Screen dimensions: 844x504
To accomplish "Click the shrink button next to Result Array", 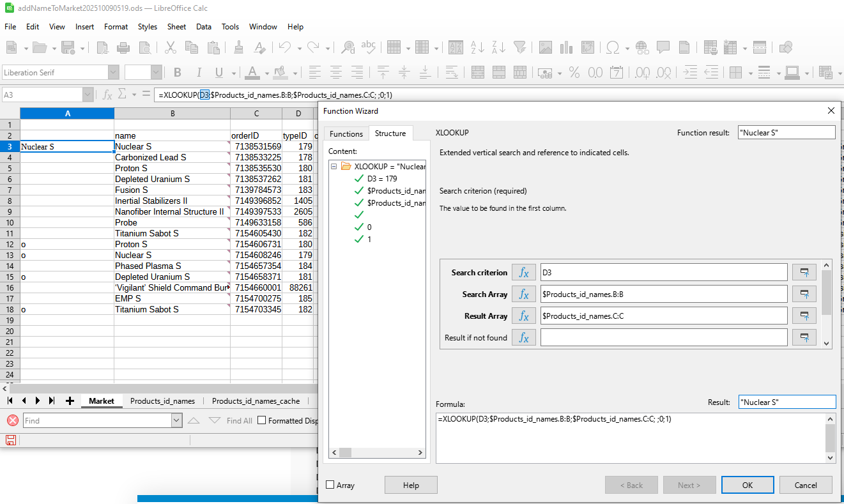I will pyautogui.click(x=804, y=316).
